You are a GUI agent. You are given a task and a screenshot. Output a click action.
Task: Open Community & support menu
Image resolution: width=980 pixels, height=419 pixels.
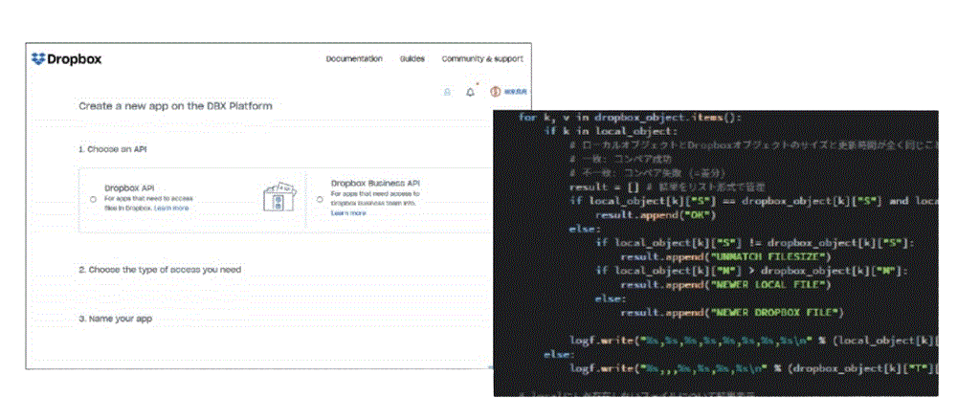click(x=482, y=59)
